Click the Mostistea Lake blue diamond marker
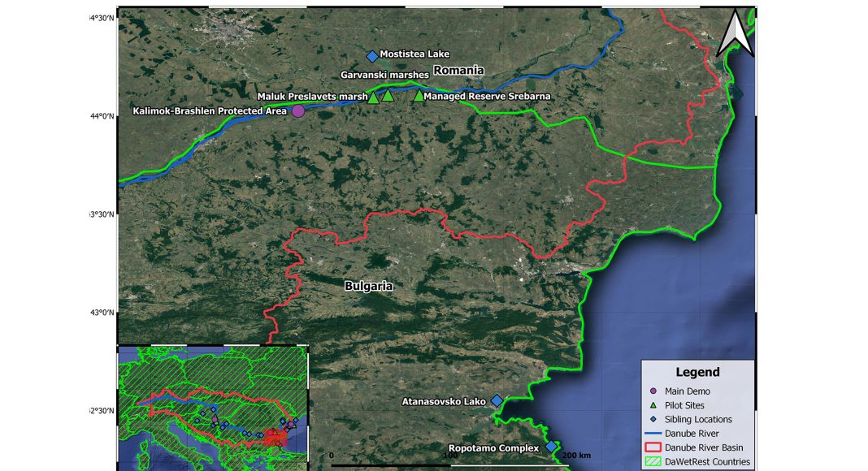This screenshot has height=471, width=868. (x=372, y=56)
